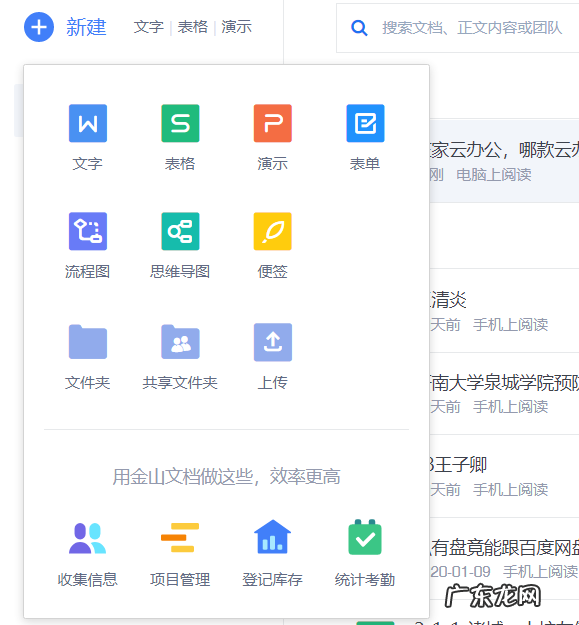The width and height of the screenshot is (579, 625).
Task: Focus the 搜索文档、正文内容或团队 search field
Action: pos(457,28)
